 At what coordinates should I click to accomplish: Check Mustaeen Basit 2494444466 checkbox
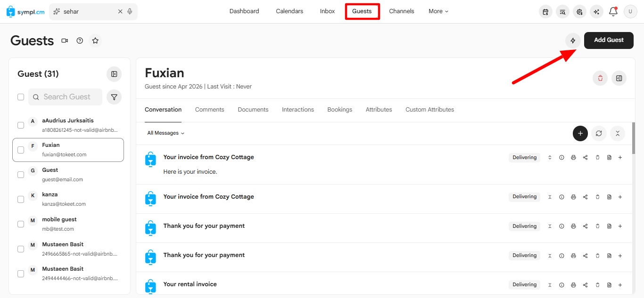[x=21, y=274]
